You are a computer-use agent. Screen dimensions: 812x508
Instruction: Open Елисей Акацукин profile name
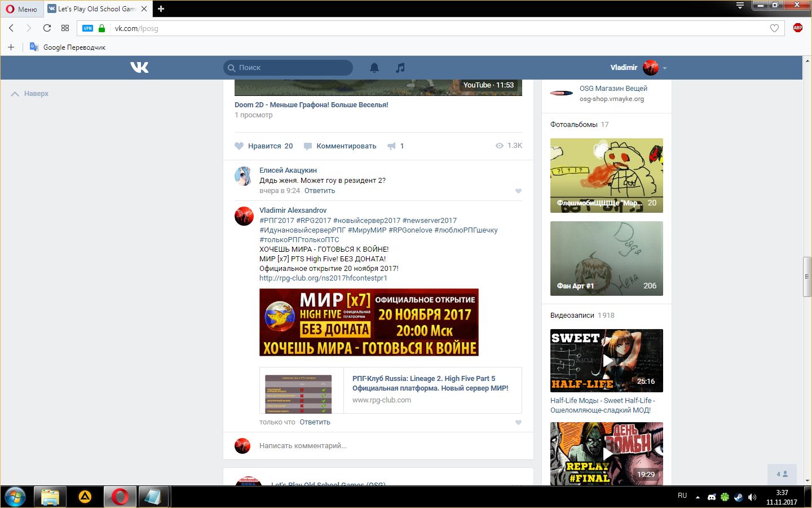click(x=288, y=170)
